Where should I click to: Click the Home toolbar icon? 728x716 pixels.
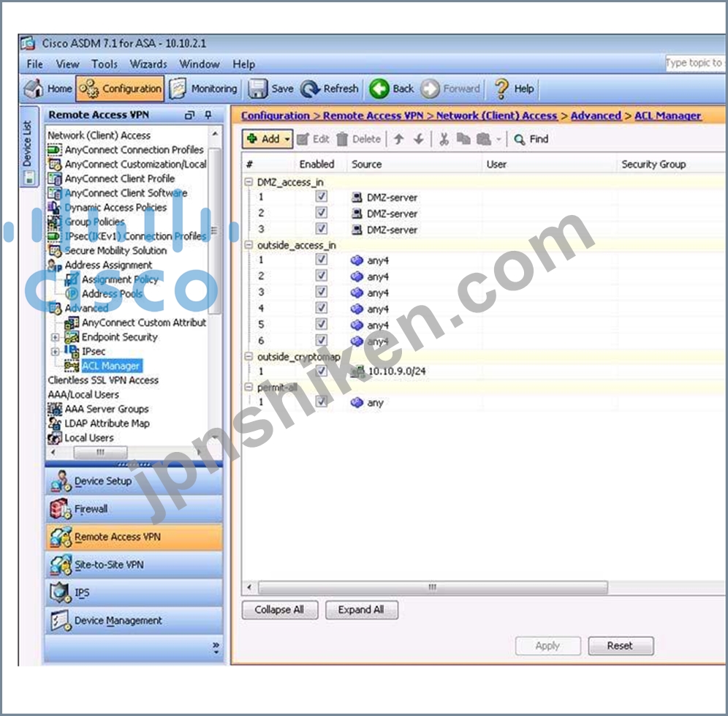34,88
